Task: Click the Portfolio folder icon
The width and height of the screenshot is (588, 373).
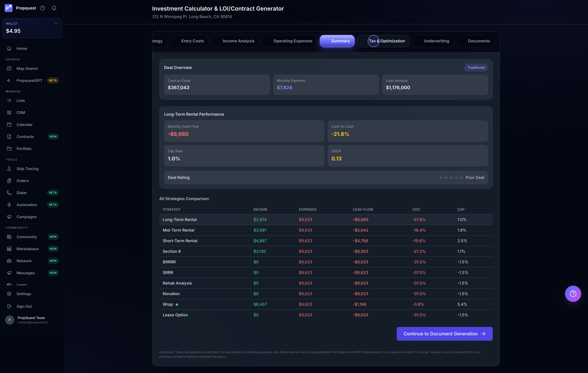Action: (x=9, y=149)
